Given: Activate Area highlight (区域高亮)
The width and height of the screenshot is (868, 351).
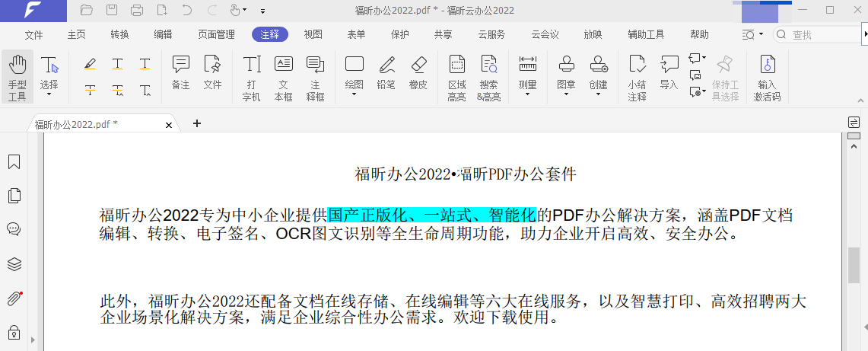Looking at the screenshot, I should (x=456, y=78).
